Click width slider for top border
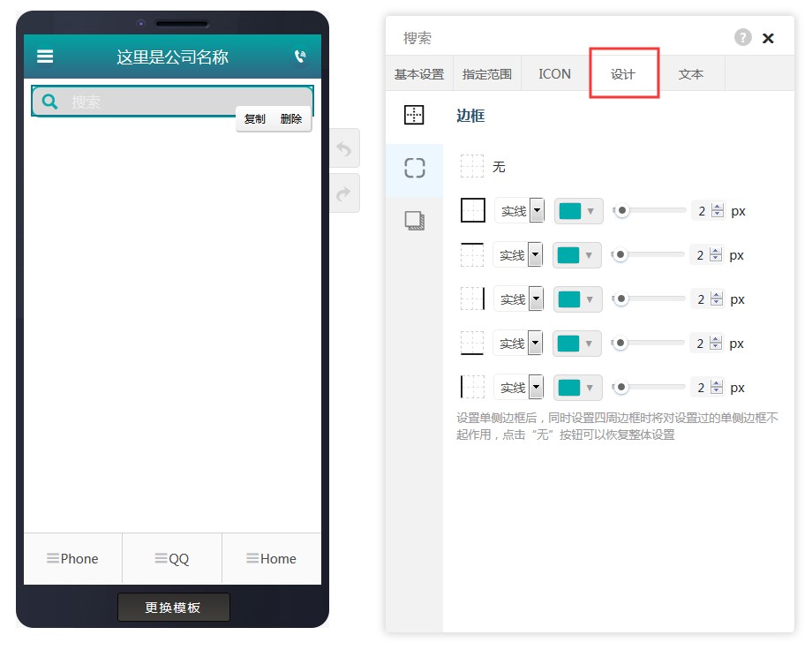 [x=648, y=254]
